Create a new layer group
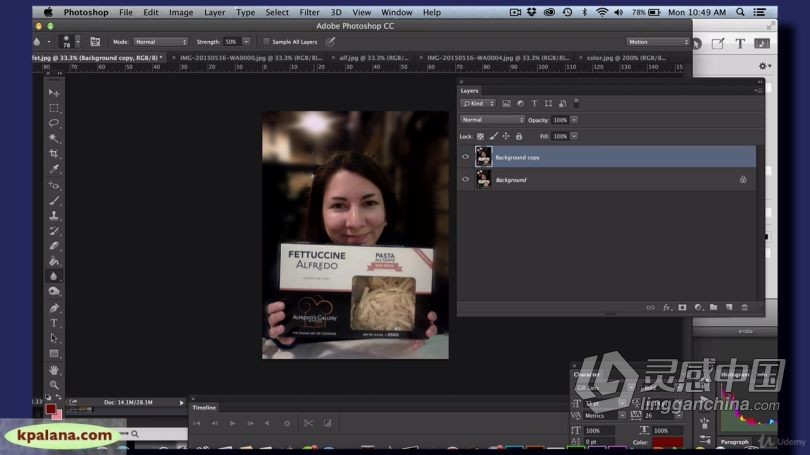 point(713,307)
